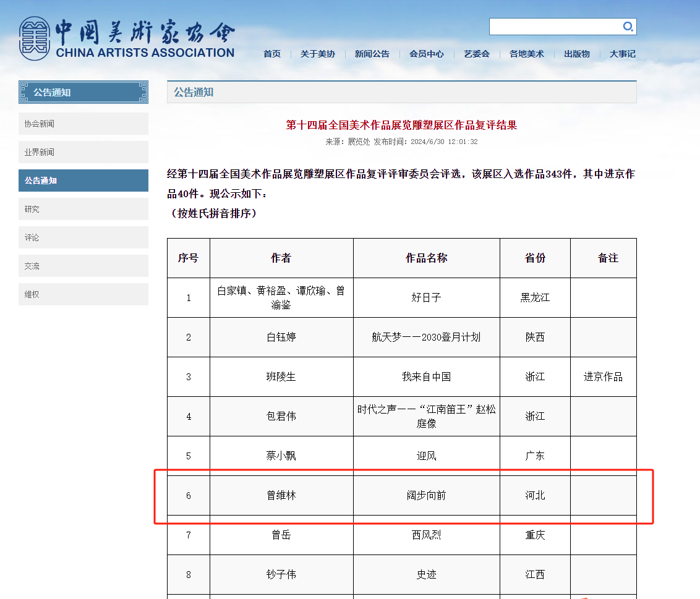
Task: Select 艺委会 in the navigation bar
Action: click(476, 54)
